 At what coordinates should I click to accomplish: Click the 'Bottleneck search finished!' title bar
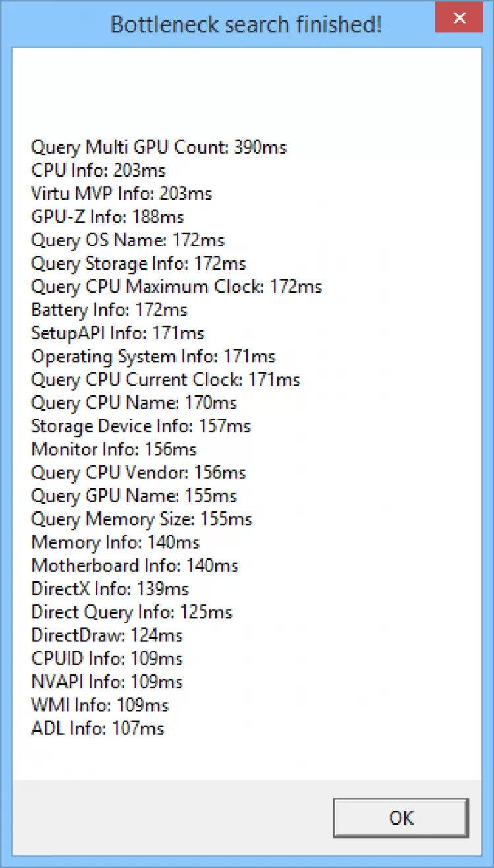click(x=246, y=24)
